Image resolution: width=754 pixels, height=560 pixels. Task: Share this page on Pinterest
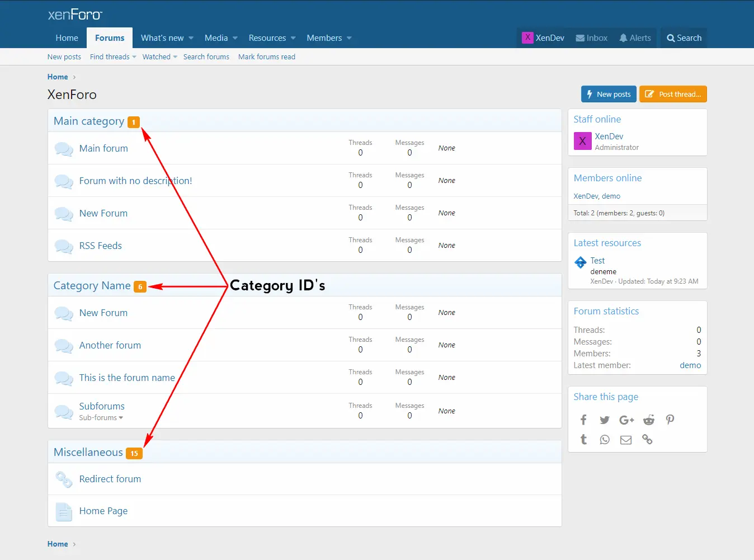(670, 420)
